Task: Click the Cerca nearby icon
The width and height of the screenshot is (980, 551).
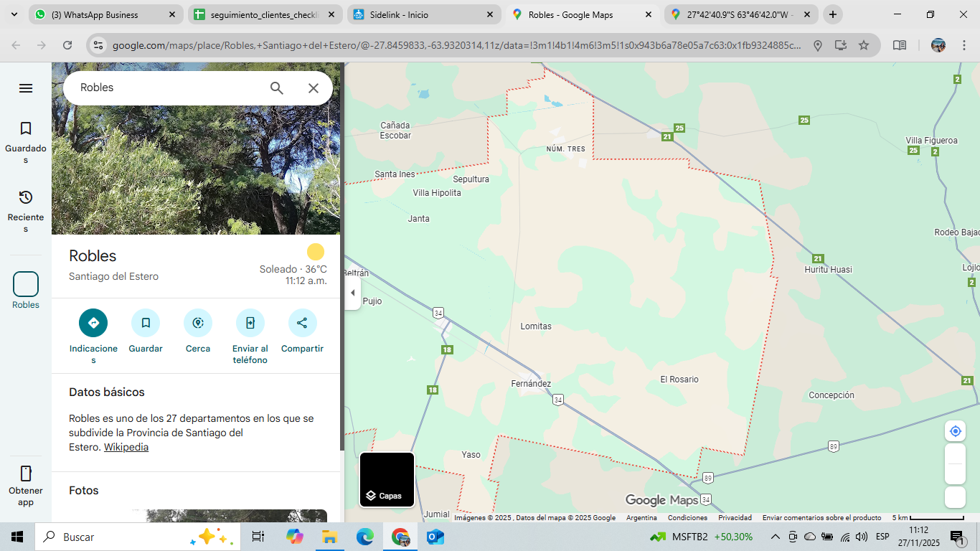Action: tap(198, 323)
